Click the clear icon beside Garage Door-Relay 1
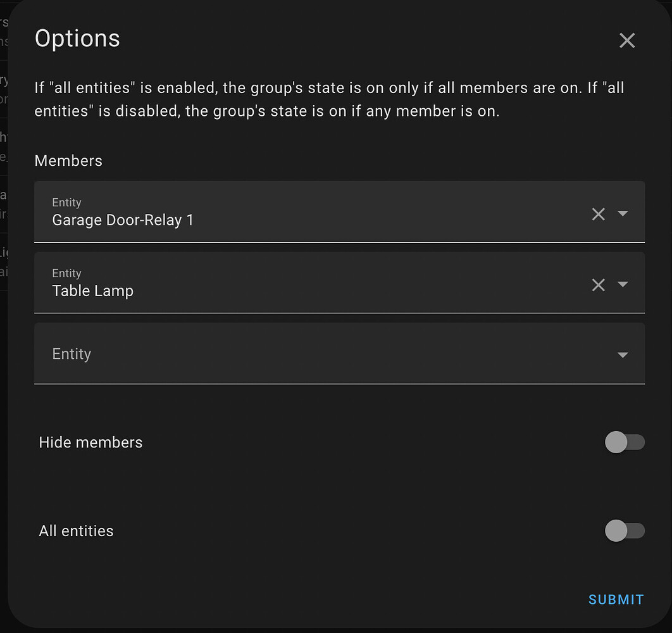Viewport: 672px width, 633px height. [x=598, y=214]
